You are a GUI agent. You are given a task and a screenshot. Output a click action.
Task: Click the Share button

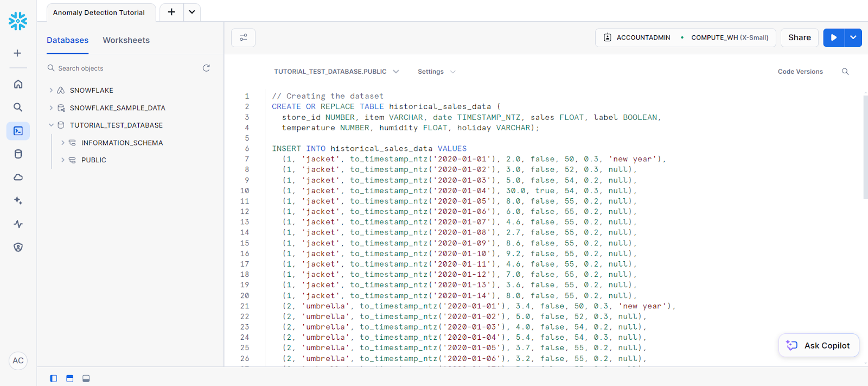click(800, 37)
